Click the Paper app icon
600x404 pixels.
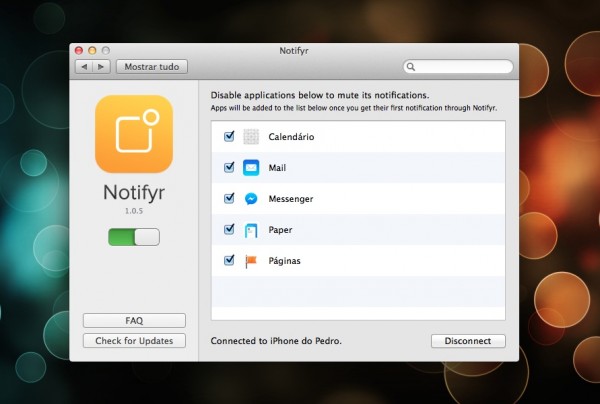pyautogui.click(x=251, y=230)
